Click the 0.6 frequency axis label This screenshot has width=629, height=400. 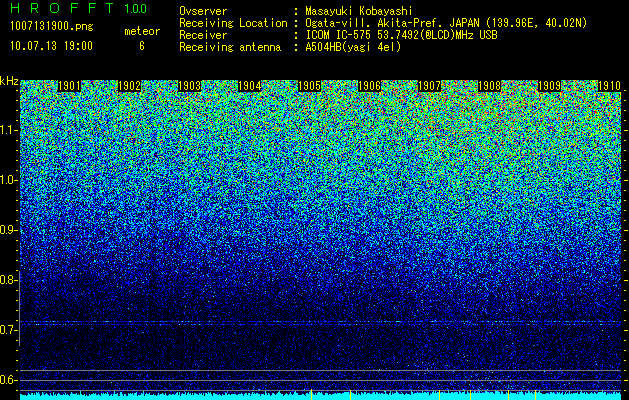8,380
